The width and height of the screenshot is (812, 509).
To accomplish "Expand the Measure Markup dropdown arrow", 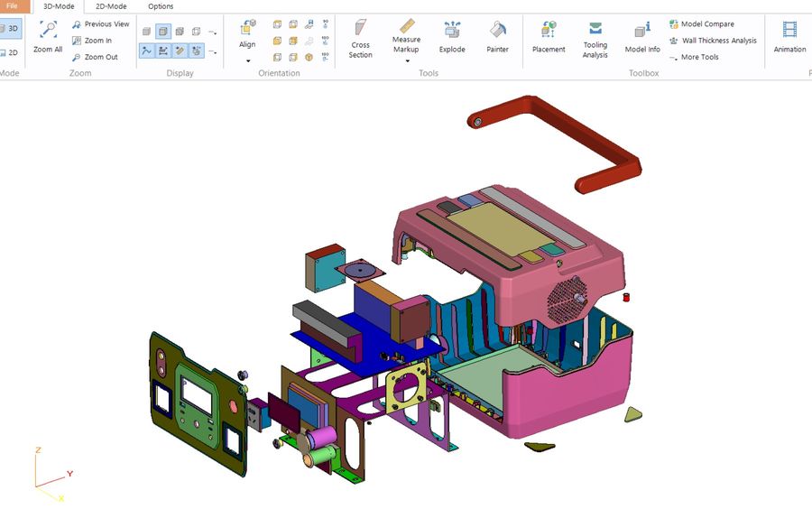I will click(x=407, y=61).
